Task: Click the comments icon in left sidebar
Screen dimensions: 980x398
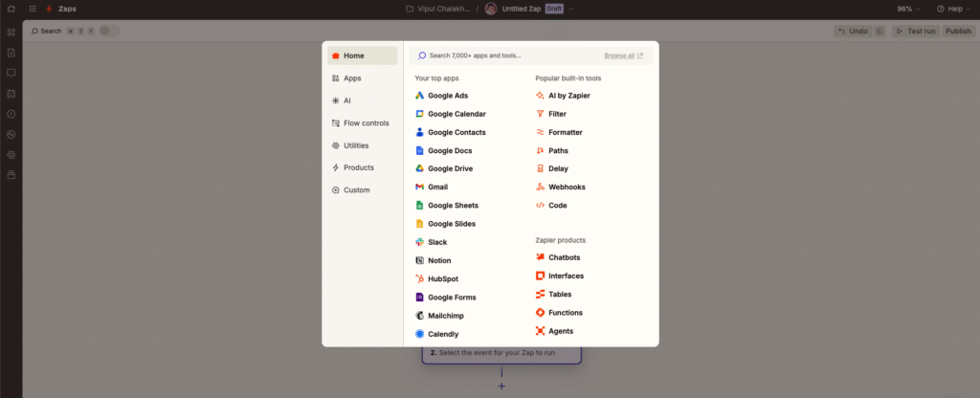Action: click(x=11, y=73)
